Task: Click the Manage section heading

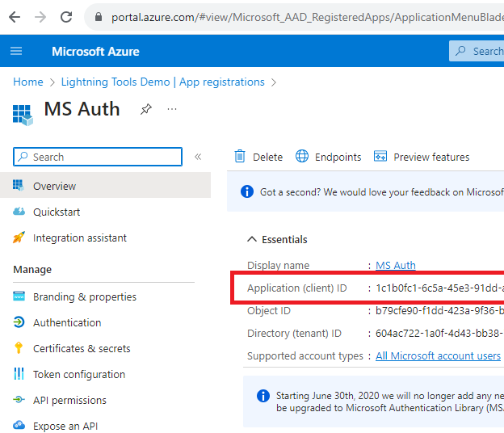Action: [32, 269]
